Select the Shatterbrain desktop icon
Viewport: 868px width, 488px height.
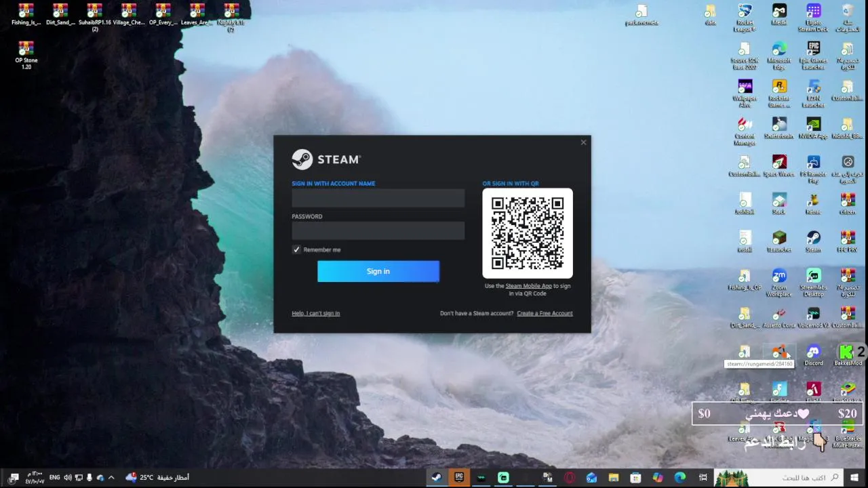[x=779, y=129]
